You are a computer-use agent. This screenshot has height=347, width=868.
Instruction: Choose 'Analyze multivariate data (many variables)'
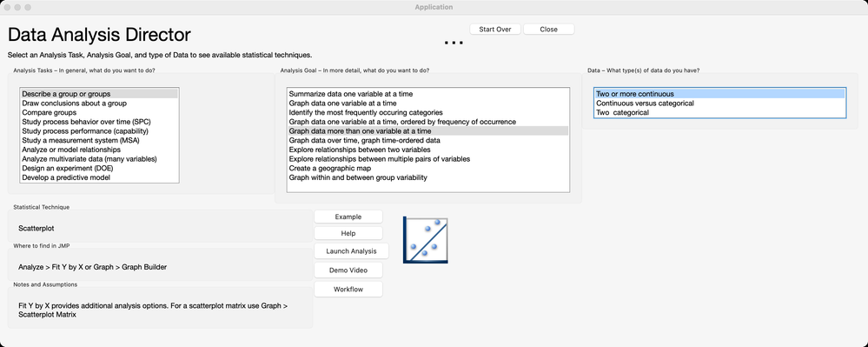pyautogui.click(x=100, y=159)
